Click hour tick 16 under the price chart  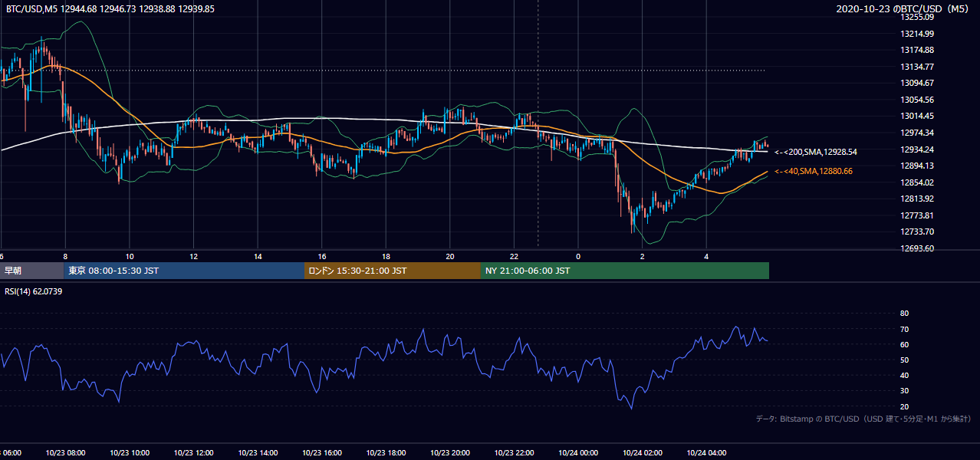pos(321,256)
